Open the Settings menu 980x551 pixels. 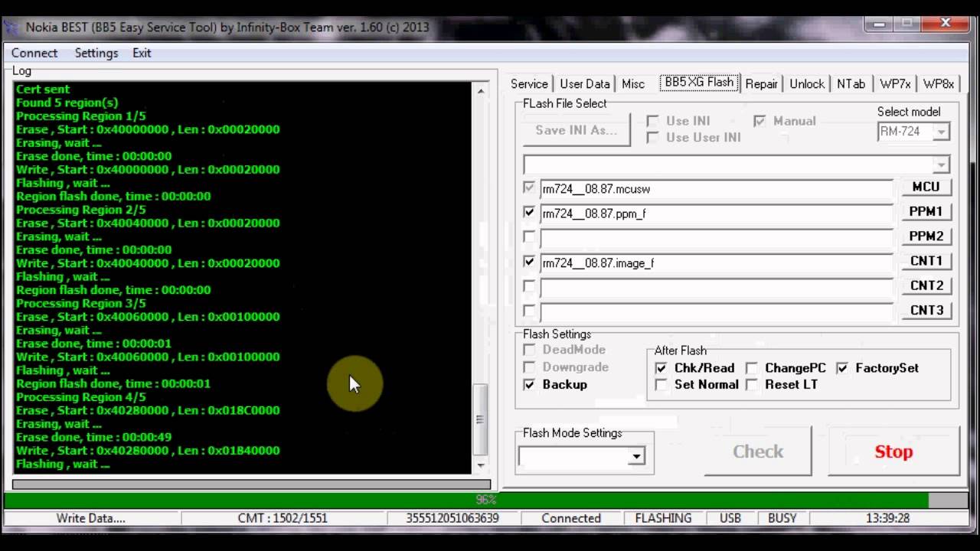point(96,53)
